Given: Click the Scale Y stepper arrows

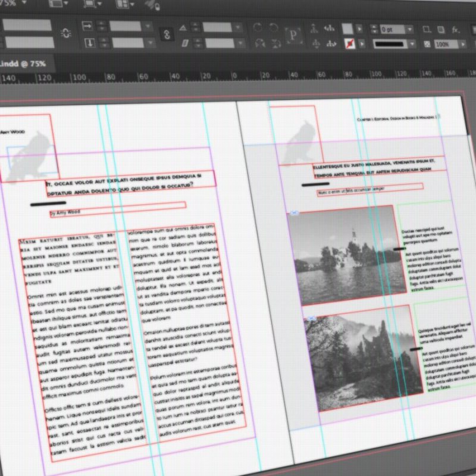Looking at the screenshot, I should click(104, 42).
